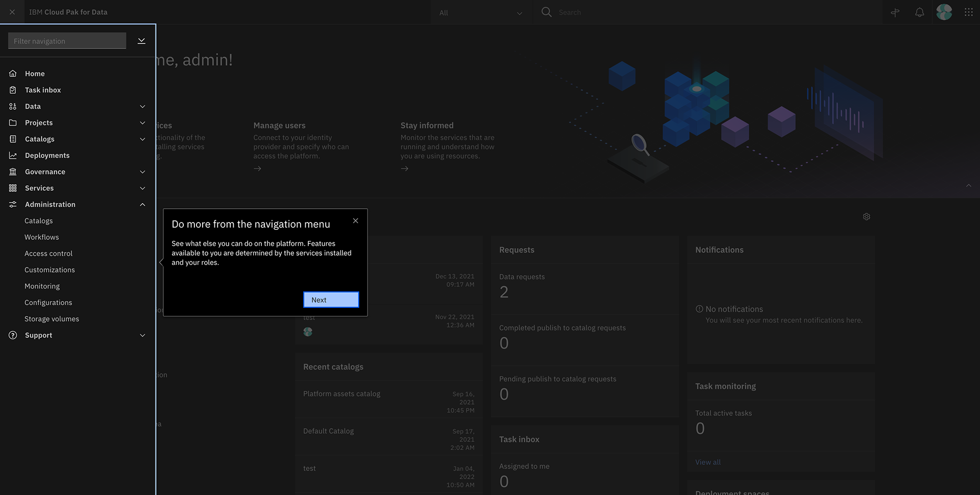Screen dimensions: 980x495
Task: Click the Home icon in navigation
Action: 13,73
